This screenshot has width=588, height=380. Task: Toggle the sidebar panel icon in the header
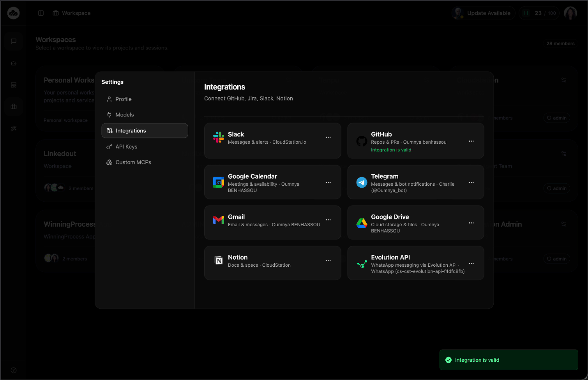(41, 13)
